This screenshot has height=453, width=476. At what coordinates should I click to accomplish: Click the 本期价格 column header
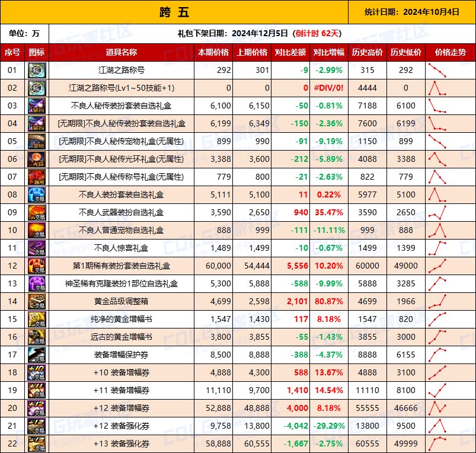(x=213, y=53)
